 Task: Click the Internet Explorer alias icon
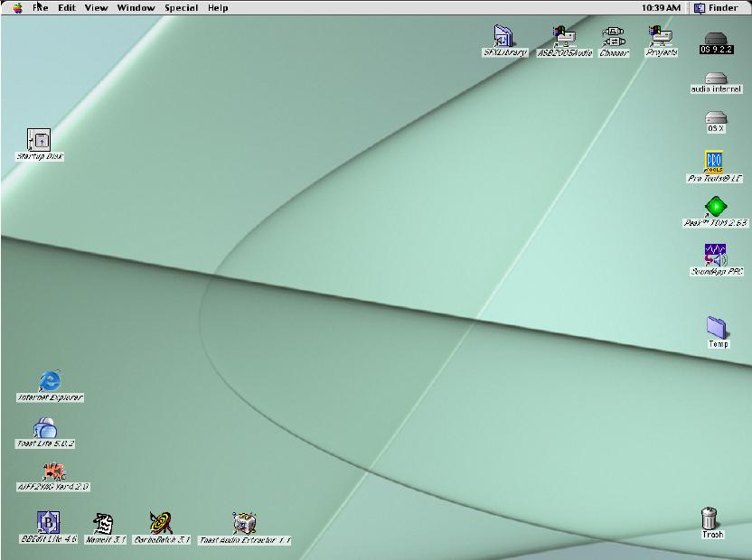50,381
